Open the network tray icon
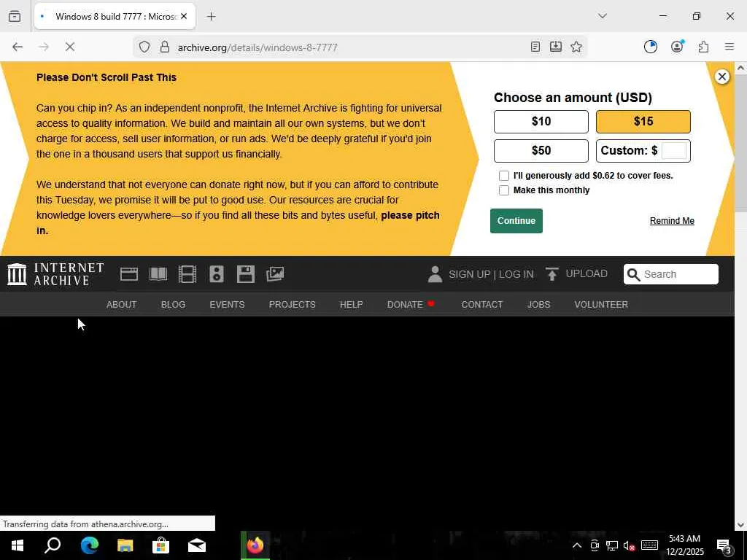Viewport: 747px width, 560px height. (612, 545)
